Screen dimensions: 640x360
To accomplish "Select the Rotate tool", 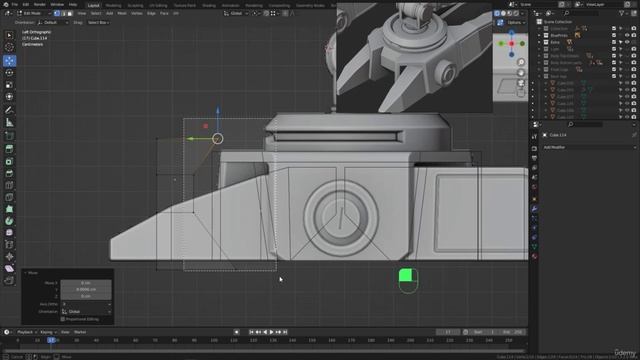I will click(x=9, y=73).
